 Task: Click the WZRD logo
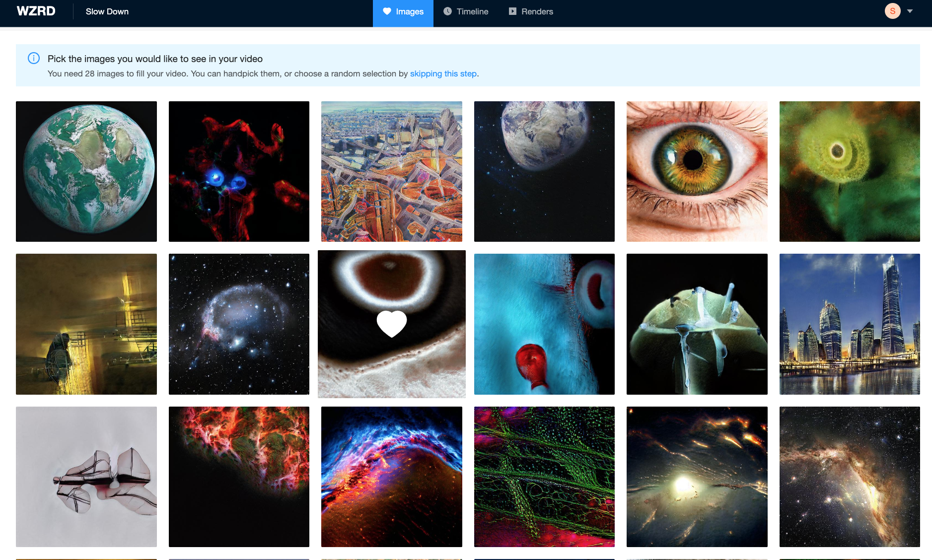(36, 11)
